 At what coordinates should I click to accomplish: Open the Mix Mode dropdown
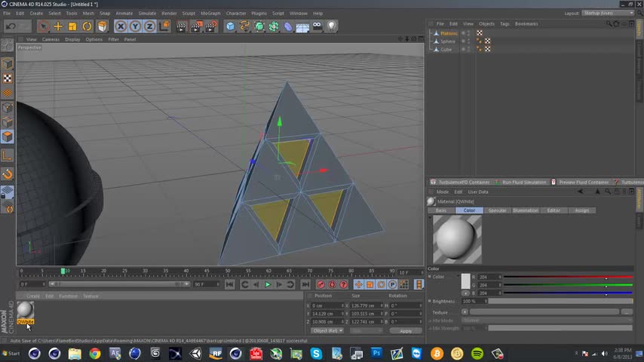click(547, 320)
